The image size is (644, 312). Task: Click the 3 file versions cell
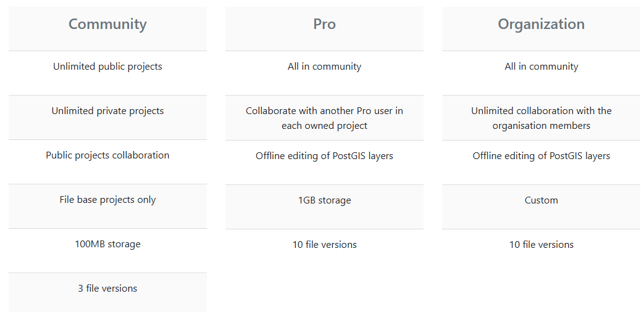coord(107,289)
